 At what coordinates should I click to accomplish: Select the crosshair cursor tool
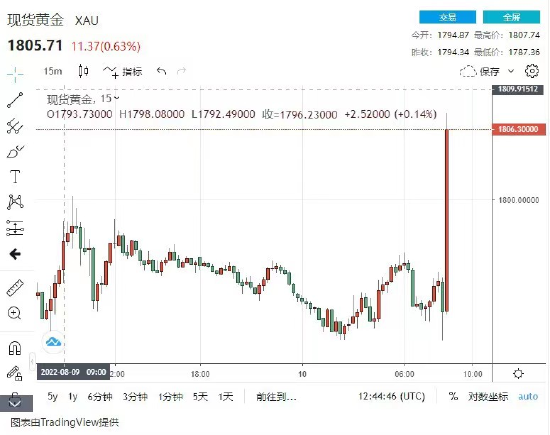pyautogui.click(x=15, y=74)
